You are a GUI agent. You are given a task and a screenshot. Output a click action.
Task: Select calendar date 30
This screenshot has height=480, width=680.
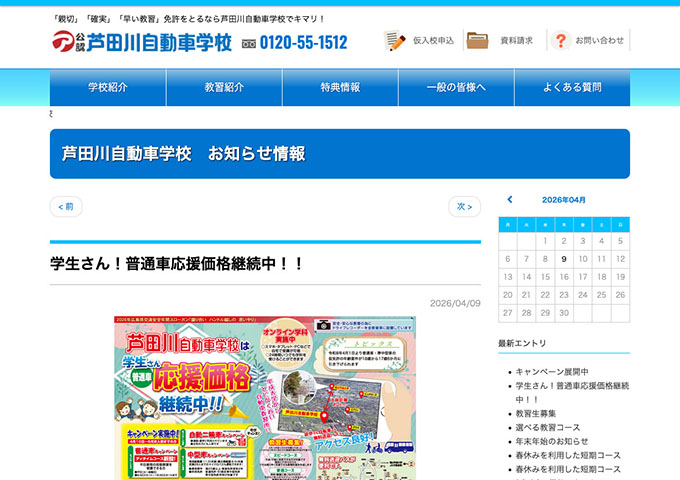pyautogui.click(x=564, y=313)
